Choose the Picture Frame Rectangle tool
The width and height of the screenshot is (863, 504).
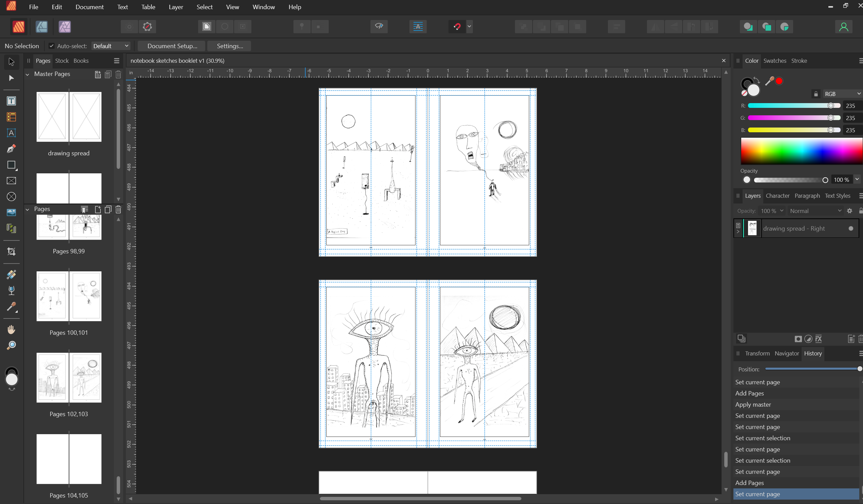11,181
